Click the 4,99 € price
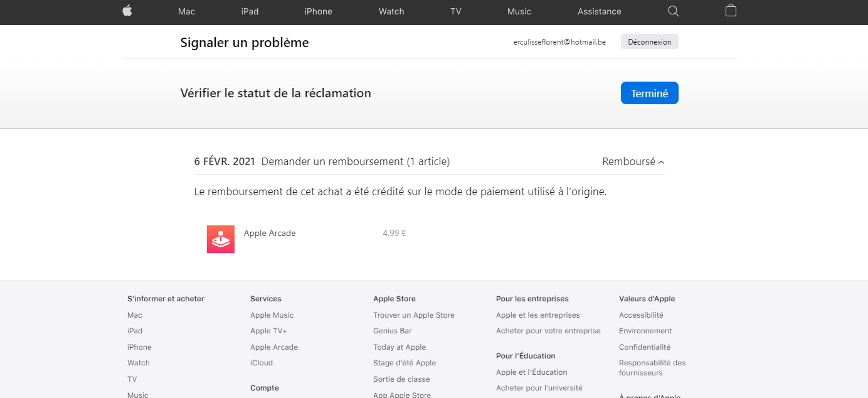 click(x=394, y=233)
